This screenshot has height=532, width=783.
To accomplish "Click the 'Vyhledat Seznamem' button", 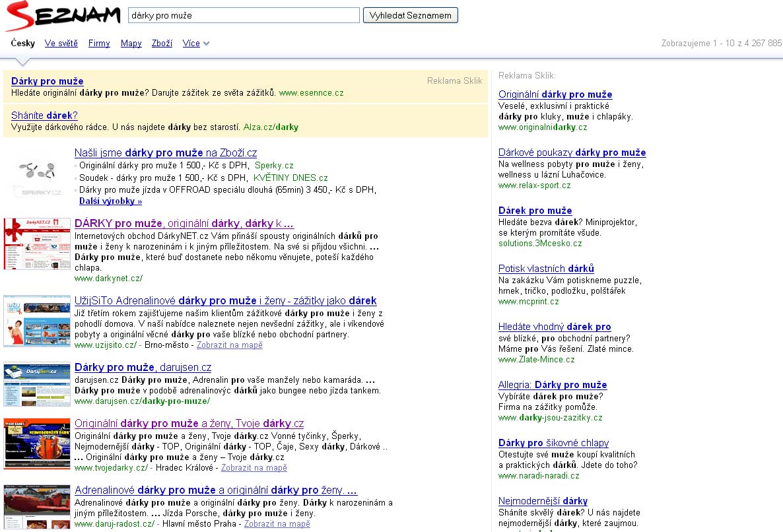I will [411, 15].
